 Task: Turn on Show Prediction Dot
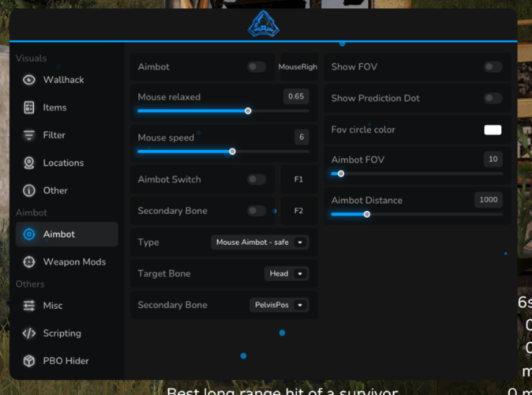click(493, 98)
